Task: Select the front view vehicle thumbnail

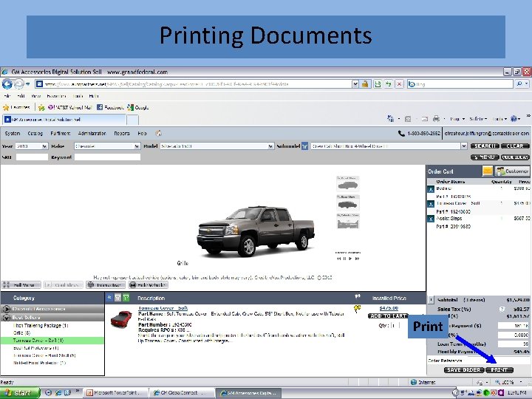Action: tap(348, 183)
